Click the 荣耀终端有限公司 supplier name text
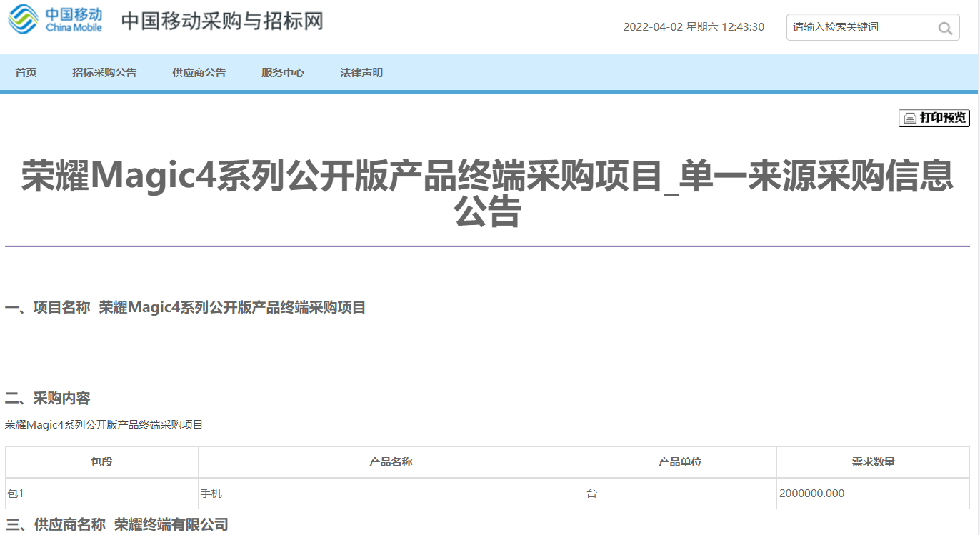 click(x=171, y=524)
